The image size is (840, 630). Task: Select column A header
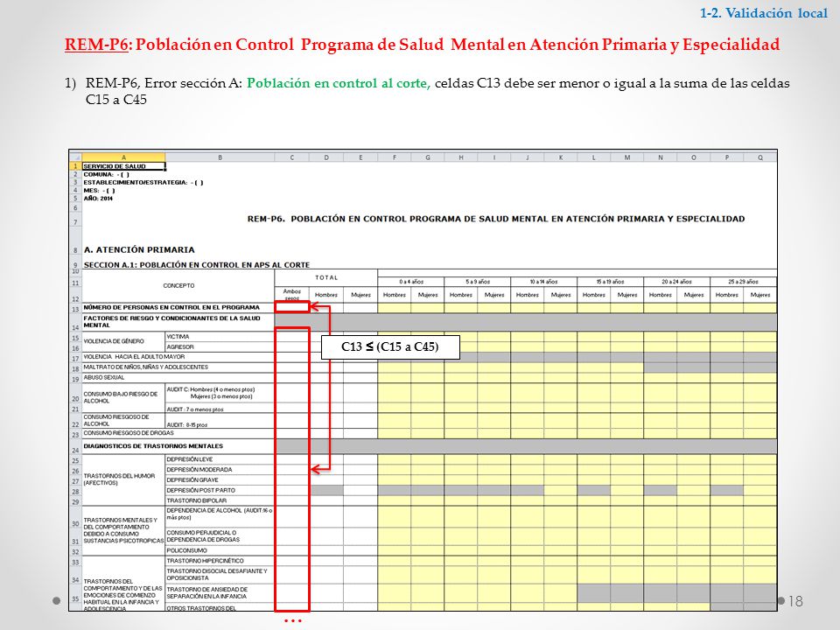(123, 157)
